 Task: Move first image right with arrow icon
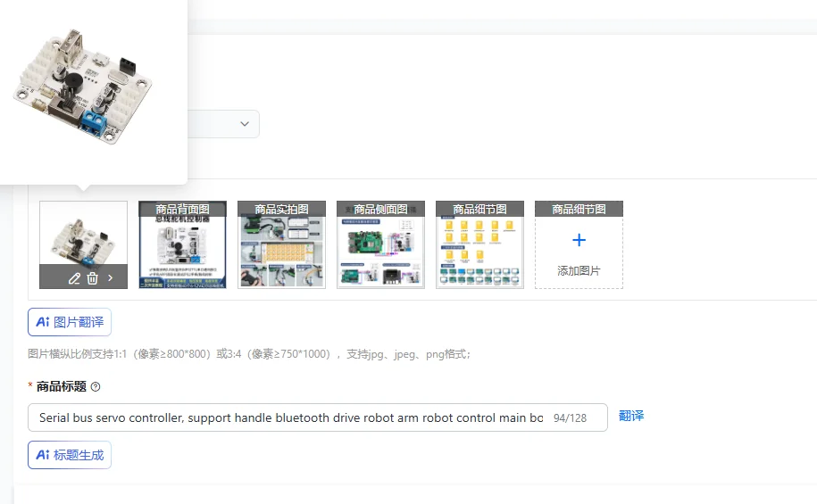click(111, 278)
